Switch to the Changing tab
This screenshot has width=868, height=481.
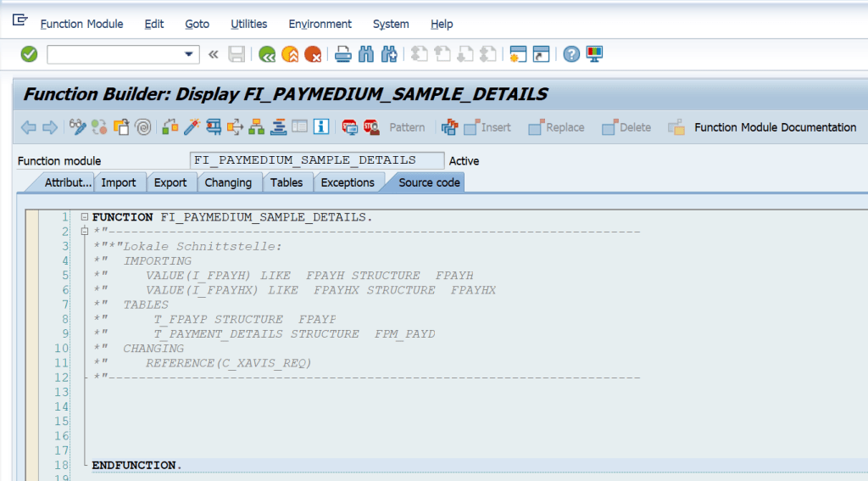228,182
